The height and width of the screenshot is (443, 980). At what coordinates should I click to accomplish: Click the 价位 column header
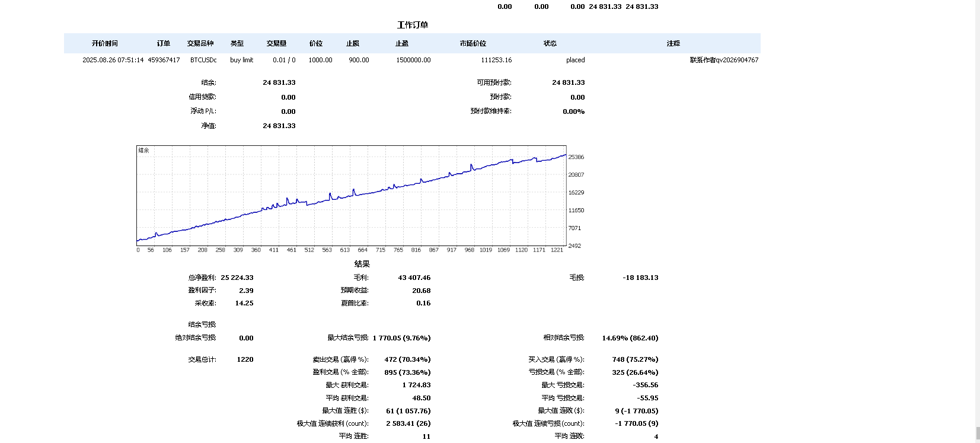click(x=316, y=43)
